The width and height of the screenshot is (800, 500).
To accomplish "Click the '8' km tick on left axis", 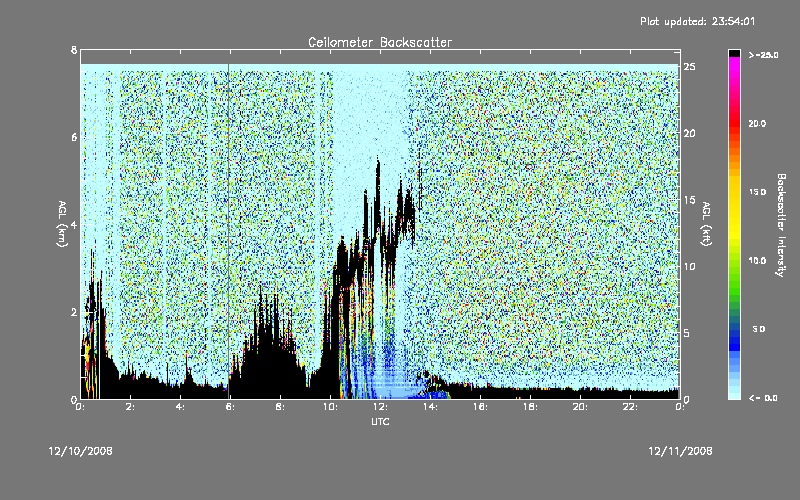I will click(x=74, y=50).
